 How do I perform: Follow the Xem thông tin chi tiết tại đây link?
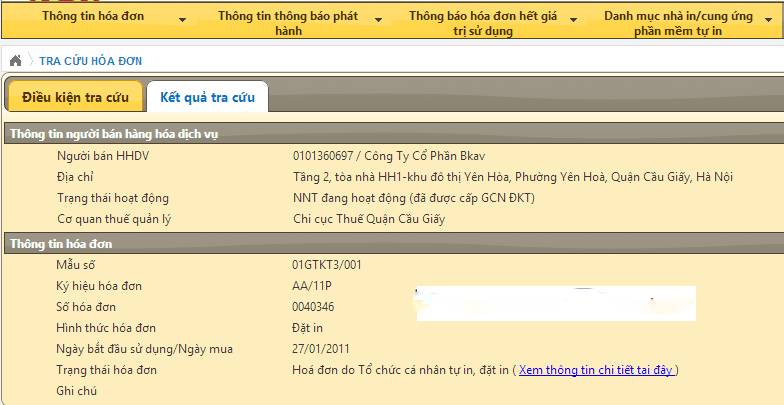(597, 370)
